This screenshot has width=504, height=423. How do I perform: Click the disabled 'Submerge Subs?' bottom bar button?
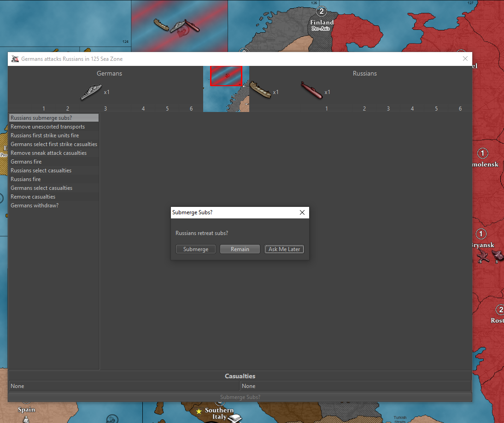pyautogui.click(x=240, y=397)
